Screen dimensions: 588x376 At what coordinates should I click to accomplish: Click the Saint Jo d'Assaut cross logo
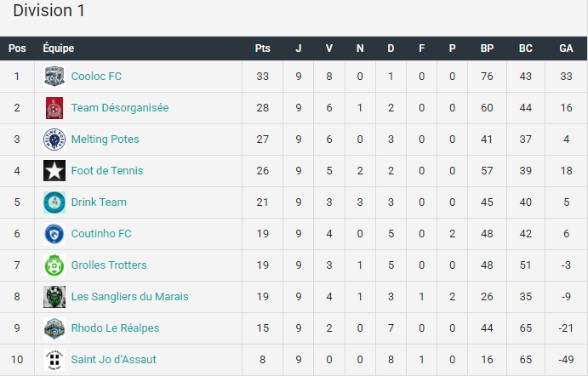54,360
